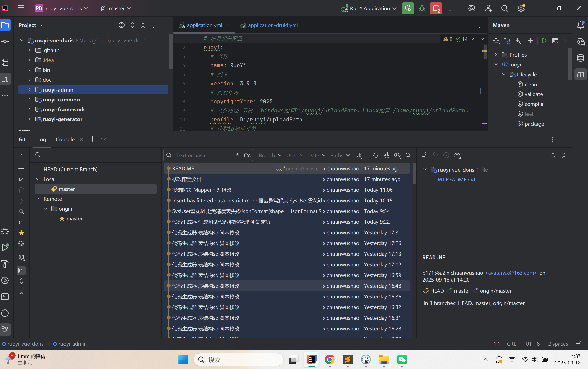Open the Database tool window icon
This screenshot has width=588, height=369.
tap(580, 58)
